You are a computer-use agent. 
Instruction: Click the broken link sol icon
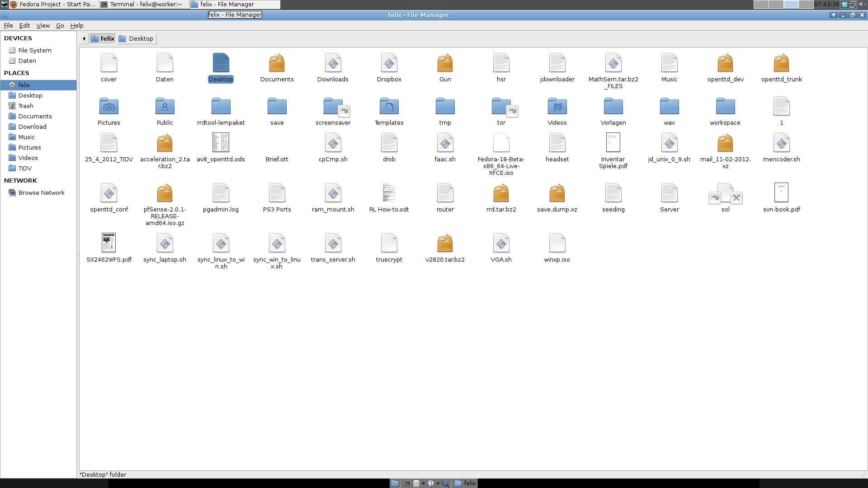[x=725, y=194]
